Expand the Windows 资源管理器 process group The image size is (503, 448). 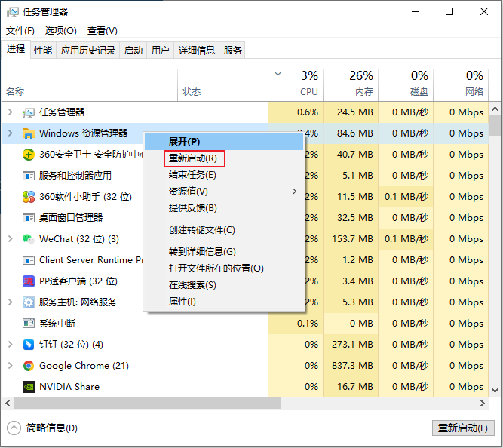click(x=11, y=133)
